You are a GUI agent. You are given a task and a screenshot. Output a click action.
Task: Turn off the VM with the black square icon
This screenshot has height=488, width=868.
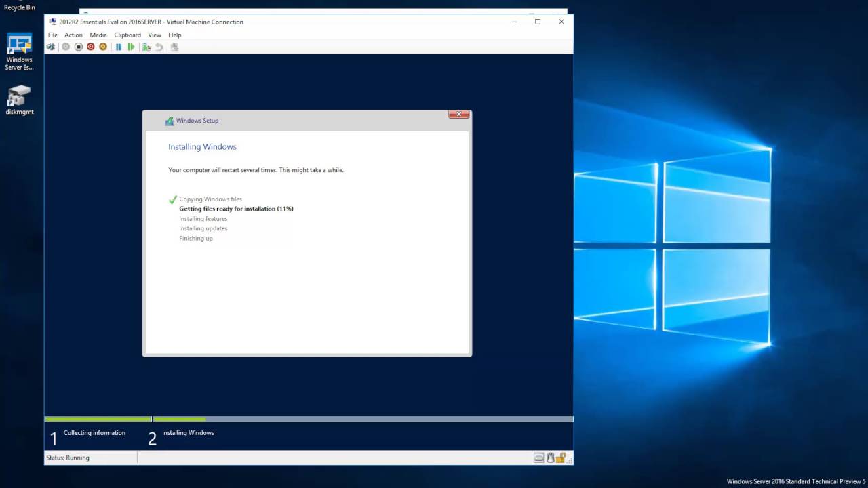pyautogui.click(x=78, y=47)
